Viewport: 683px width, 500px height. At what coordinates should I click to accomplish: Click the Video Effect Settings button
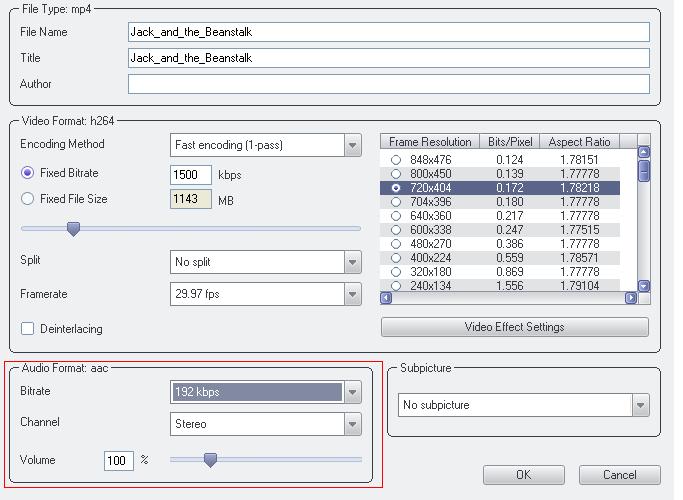click(x=514, y=327)
